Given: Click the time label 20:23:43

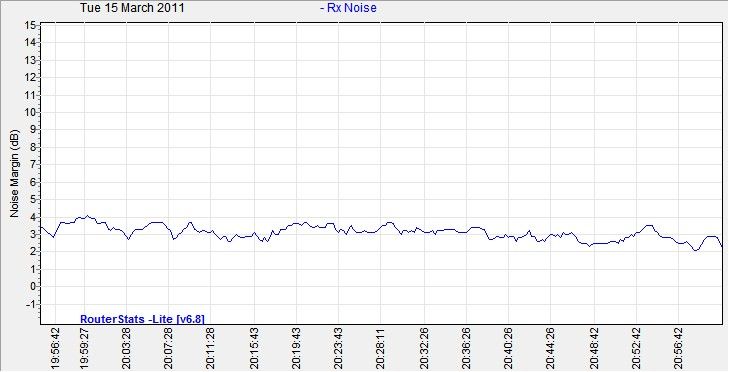Looking at the screenshot, I should 338,348.
